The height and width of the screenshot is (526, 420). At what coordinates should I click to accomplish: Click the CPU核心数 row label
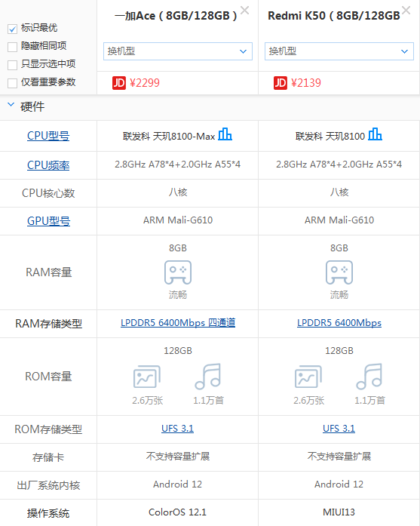coord(48,193)
